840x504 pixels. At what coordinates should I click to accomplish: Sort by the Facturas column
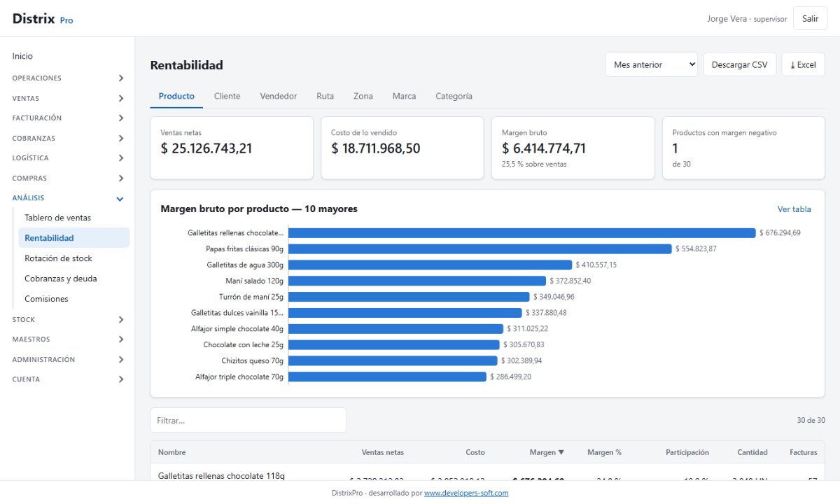[x=803, y=452]
